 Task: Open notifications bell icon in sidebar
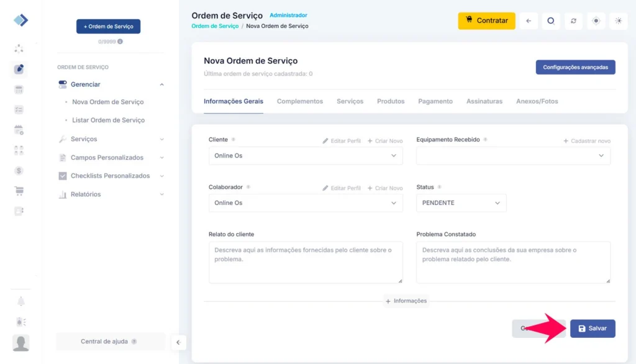20,301
